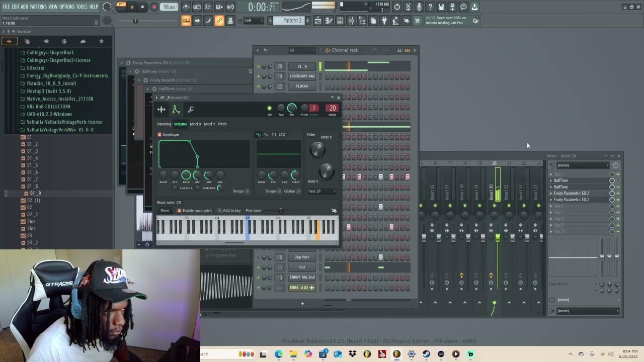Open the Cell snap dropdown
This screenshot has width=644, height=362.
click(254, 21)
